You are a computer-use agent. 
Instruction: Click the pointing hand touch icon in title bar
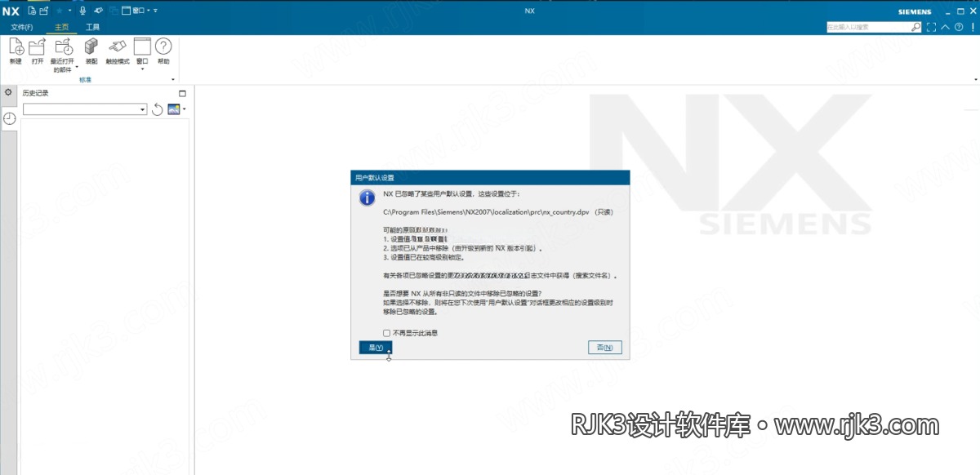tap(98, 10)
